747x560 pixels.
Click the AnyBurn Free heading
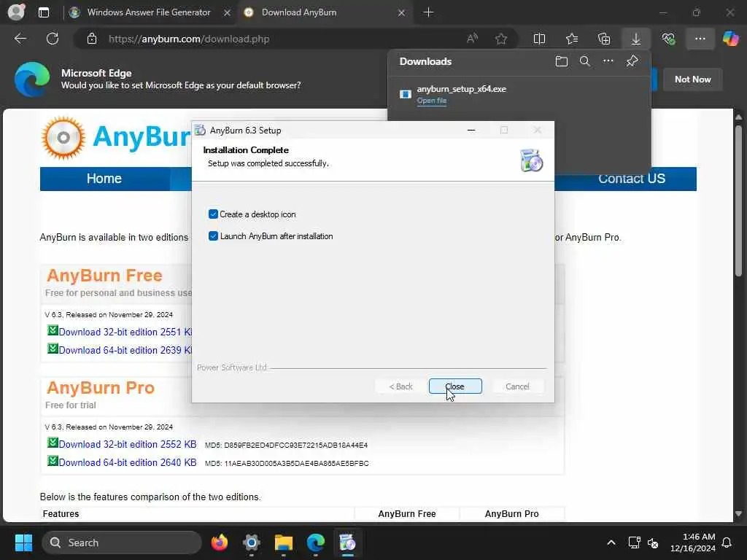[104, 275]
